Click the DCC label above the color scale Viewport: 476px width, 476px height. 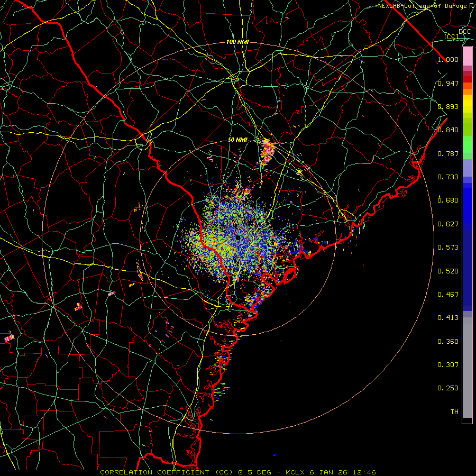[x=464, y=32]
